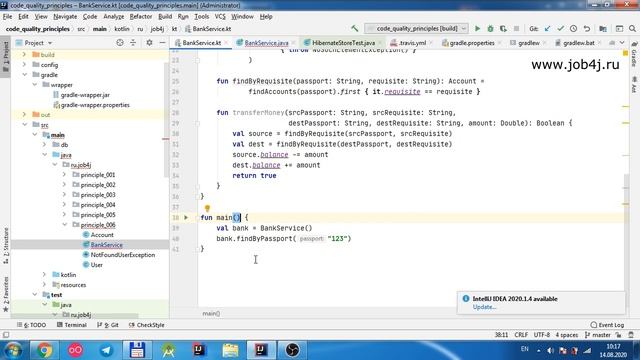Viewport: 640px width, 360px height.
Task: Open the floppy disk taskbar application
Action: point(137,350)
